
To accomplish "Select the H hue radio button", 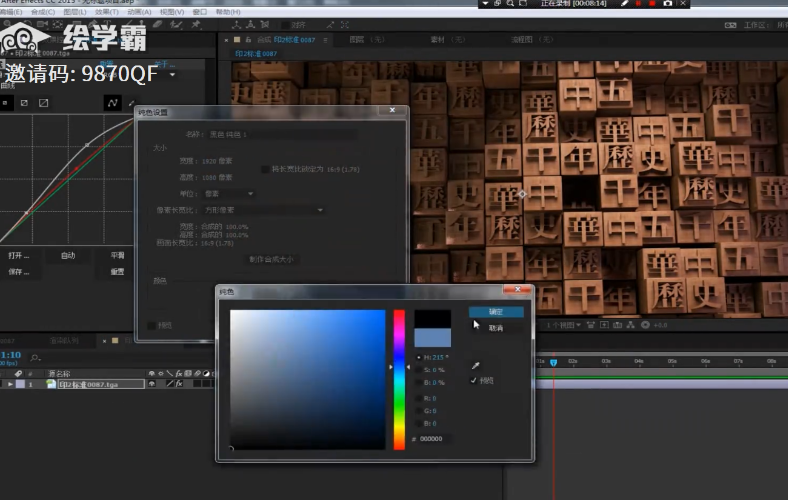I will click(x=418, y=357).
